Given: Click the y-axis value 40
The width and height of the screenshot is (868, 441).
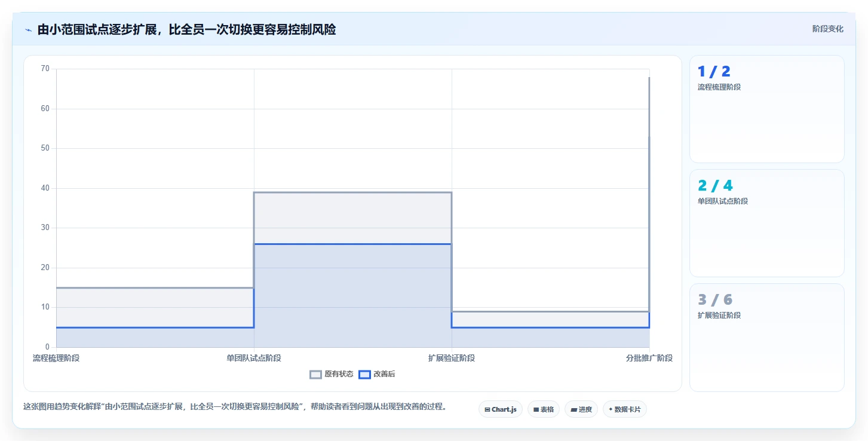Looking at the screenshot, I should point(45,188).
